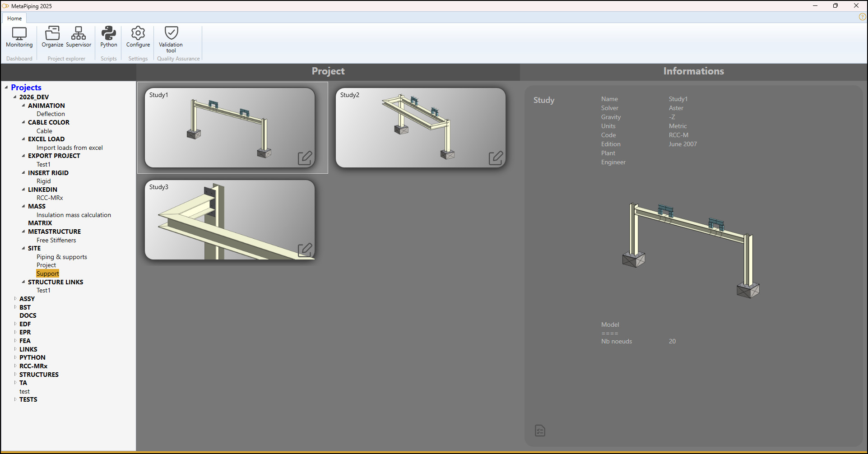Open the Monitoring dashboard

pos(19,37)
